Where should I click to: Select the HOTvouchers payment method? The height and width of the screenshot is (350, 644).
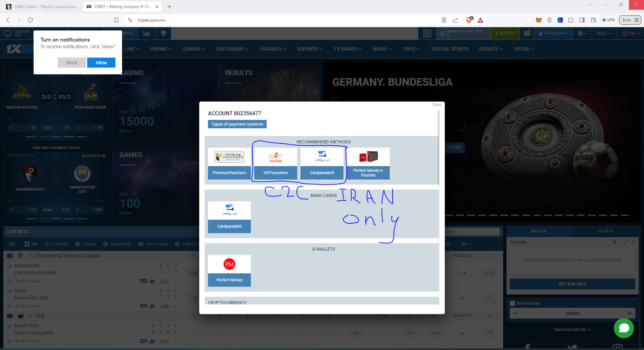click(276, 163)
